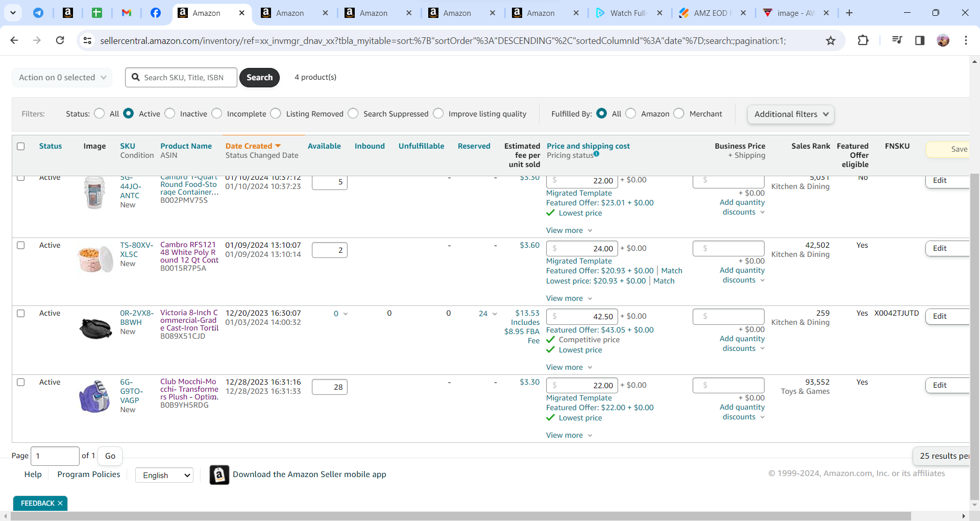Bookmark this page with the star icon
The height and width of the screenshot is (521, 980).
coord(831,40)
